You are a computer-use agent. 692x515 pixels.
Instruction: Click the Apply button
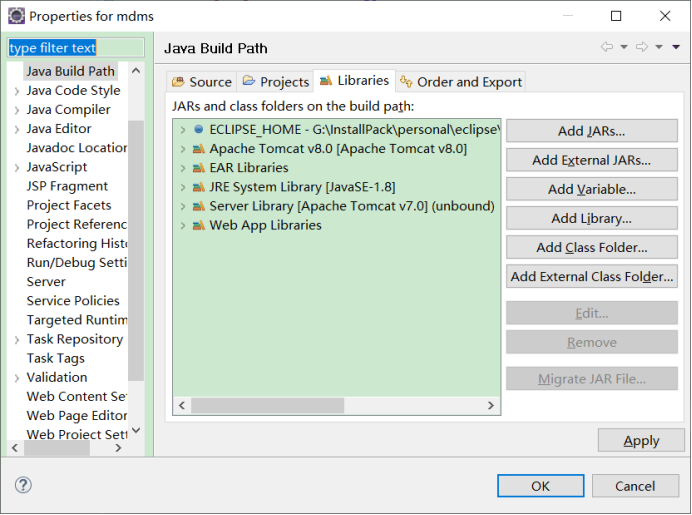[x=641, y=440]
